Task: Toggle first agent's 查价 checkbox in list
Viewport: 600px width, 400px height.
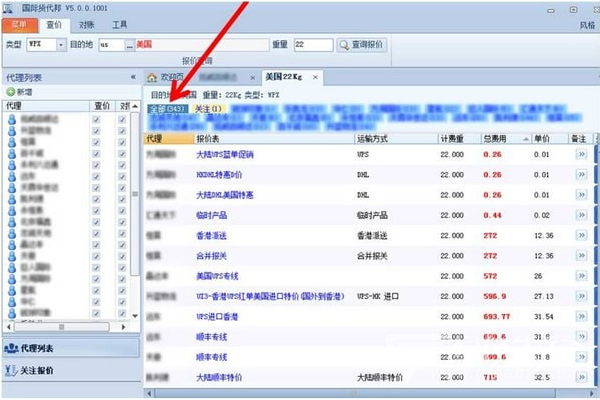Action: (97, 119)
